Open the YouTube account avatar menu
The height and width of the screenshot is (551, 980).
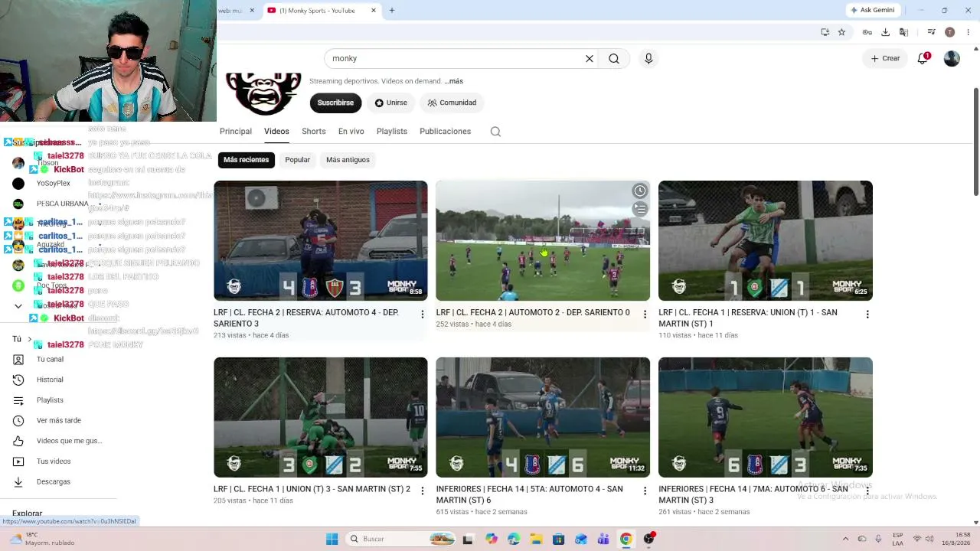pyautogui.click(x=952, y=58)
